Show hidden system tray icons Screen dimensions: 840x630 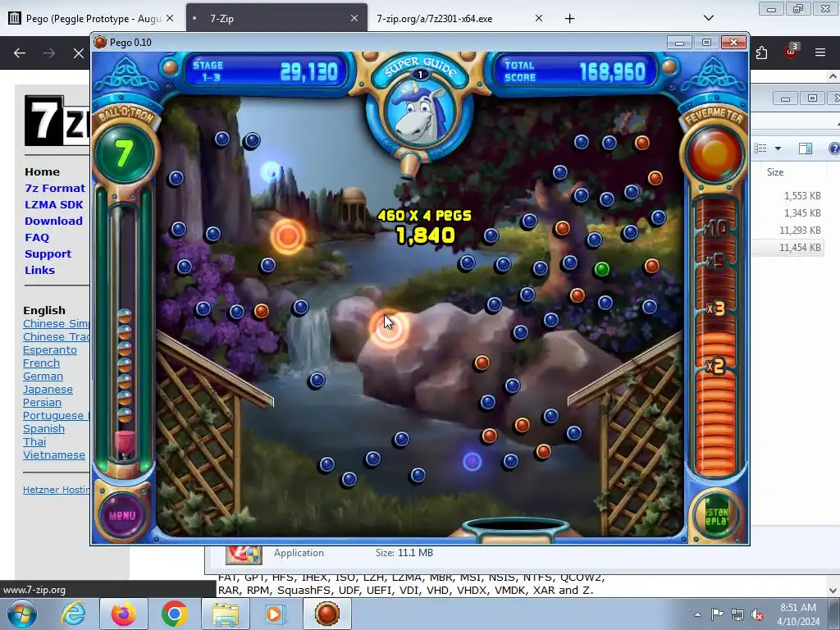pos(697,614)
